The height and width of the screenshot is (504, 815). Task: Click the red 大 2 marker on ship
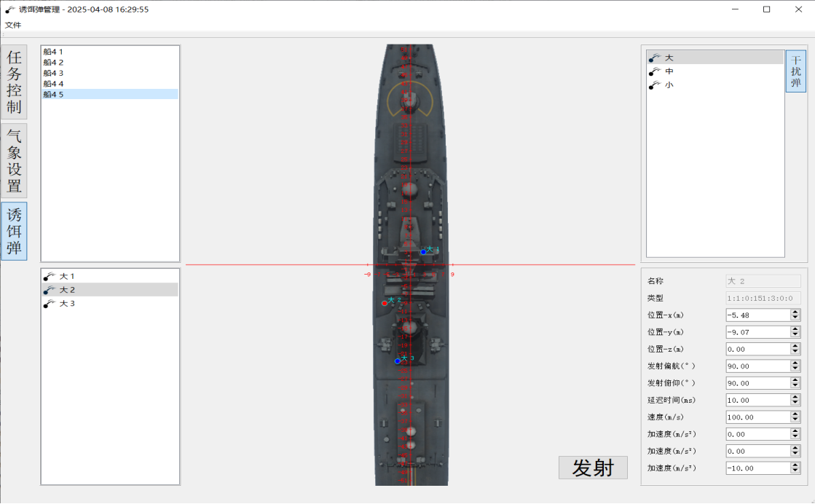385,303
